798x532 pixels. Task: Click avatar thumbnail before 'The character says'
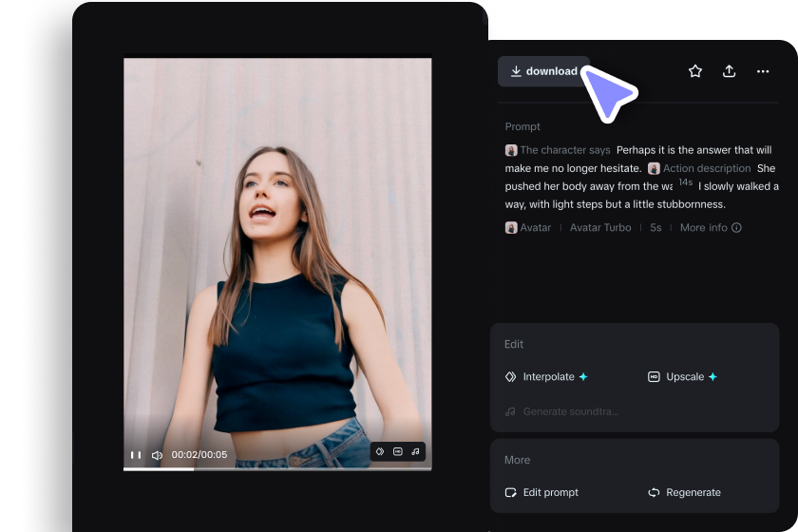point(511,150)
